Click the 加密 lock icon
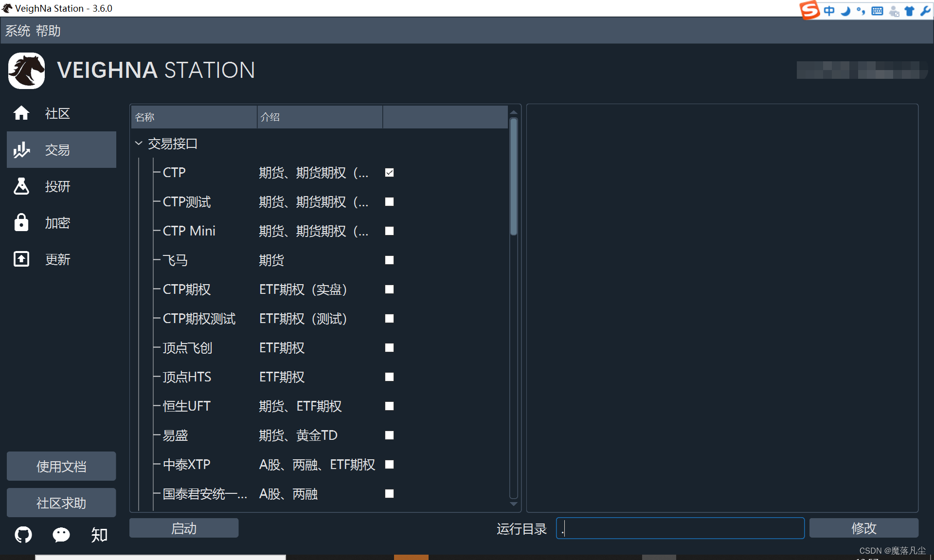The width and height of the screenshot is (934, 560). tap(21, 222)
